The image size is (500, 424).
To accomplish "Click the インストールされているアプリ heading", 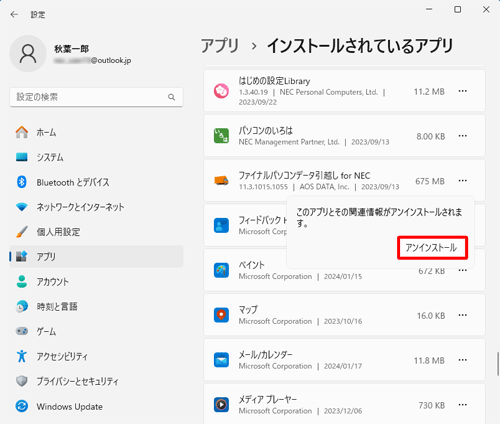I will click(360, 46).
